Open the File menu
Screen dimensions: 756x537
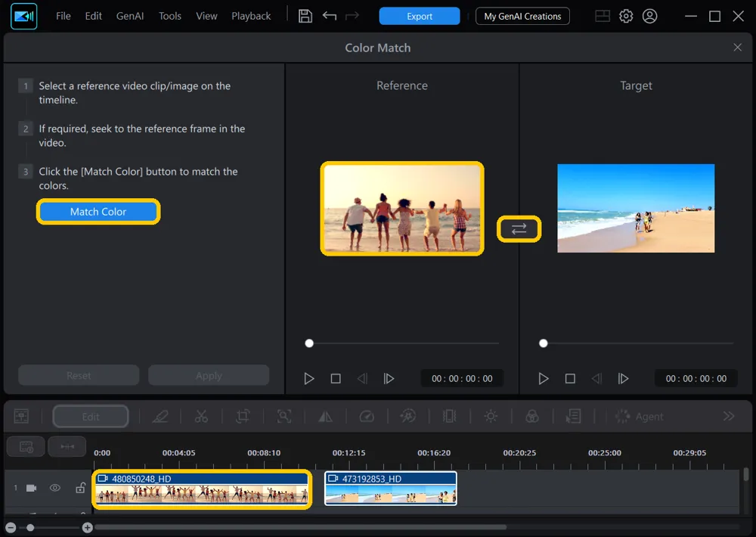64,16
